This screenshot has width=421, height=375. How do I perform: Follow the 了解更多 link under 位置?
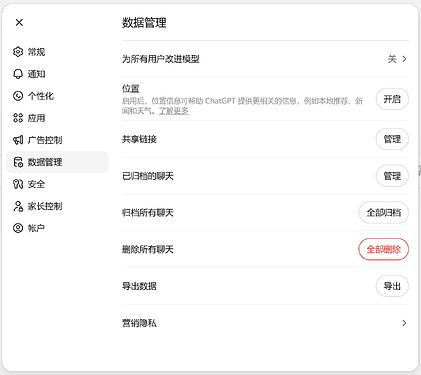tap(173, 111)
